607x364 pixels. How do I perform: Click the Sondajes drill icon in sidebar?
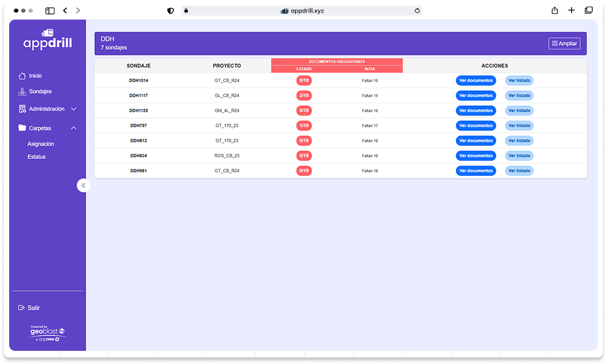point(22,91)
